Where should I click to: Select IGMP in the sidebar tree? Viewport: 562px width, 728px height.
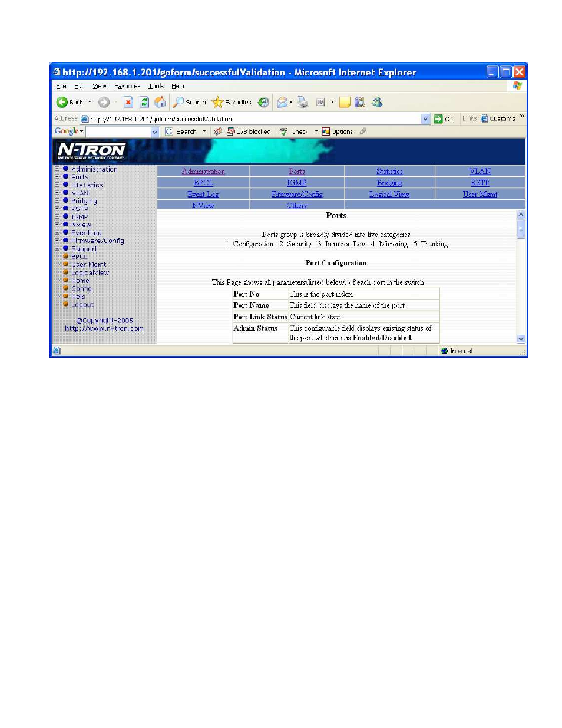[x=80, y=217]
